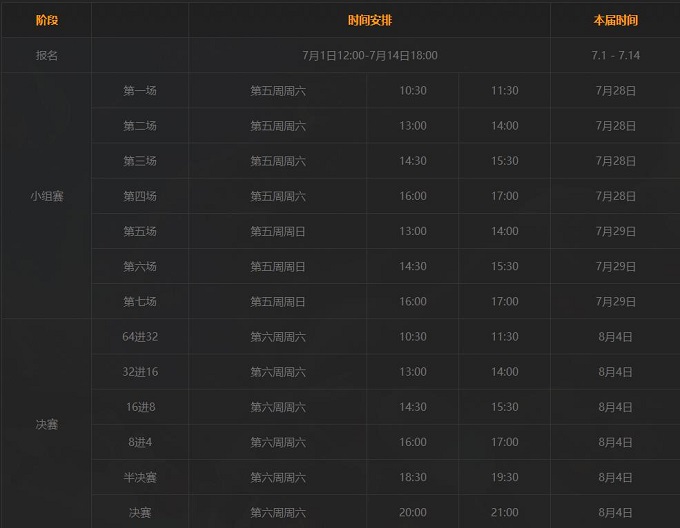Select 14:30 in the 第三场 row
The image size is (680, 528).
pyautogui.click(x=413, y=161)
